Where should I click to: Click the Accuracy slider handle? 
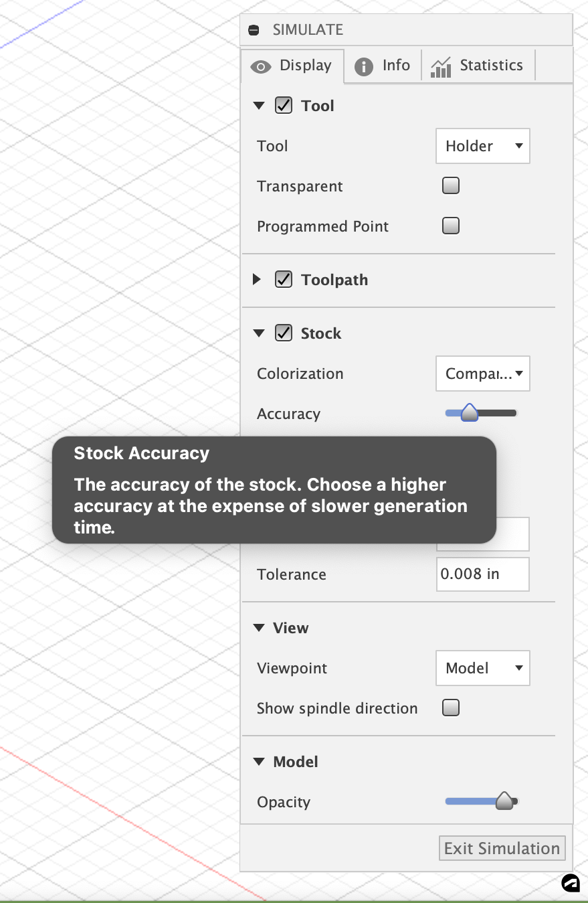470,413
